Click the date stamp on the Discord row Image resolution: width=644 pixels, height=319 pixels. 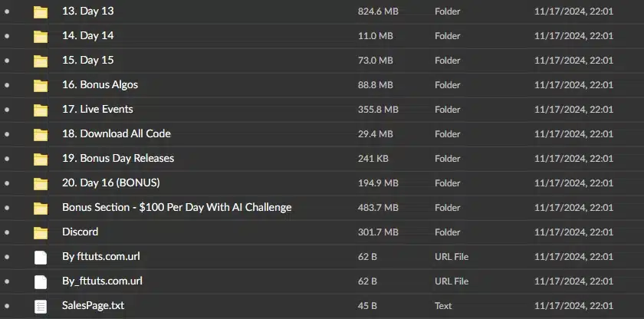pyautogui.click(x=573, y=232)
